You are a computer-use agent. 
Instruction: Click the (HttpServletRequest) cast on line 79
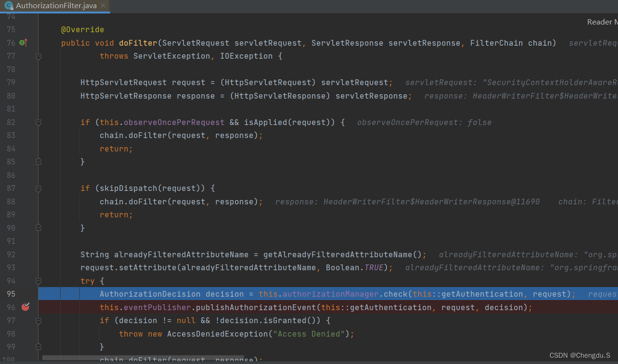268,83
